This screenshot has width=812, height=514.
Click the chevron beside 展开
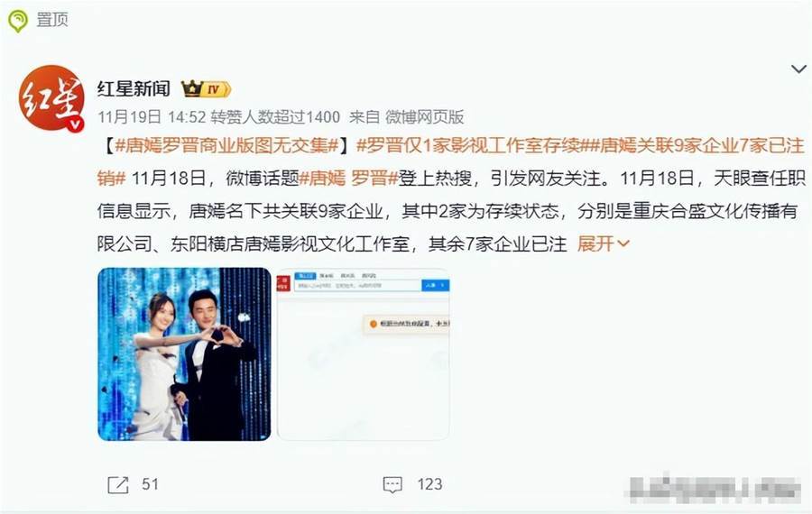click(623, 243)
